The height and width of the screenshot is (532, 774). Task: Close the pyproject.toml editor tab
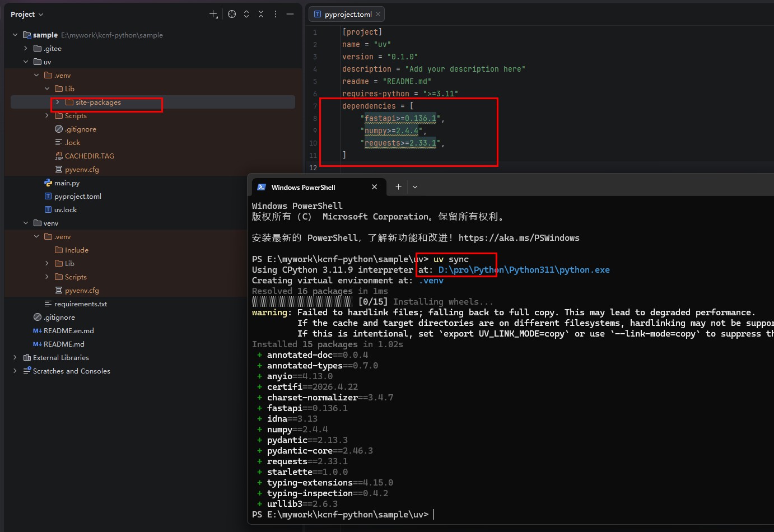[x=378, y=15]
